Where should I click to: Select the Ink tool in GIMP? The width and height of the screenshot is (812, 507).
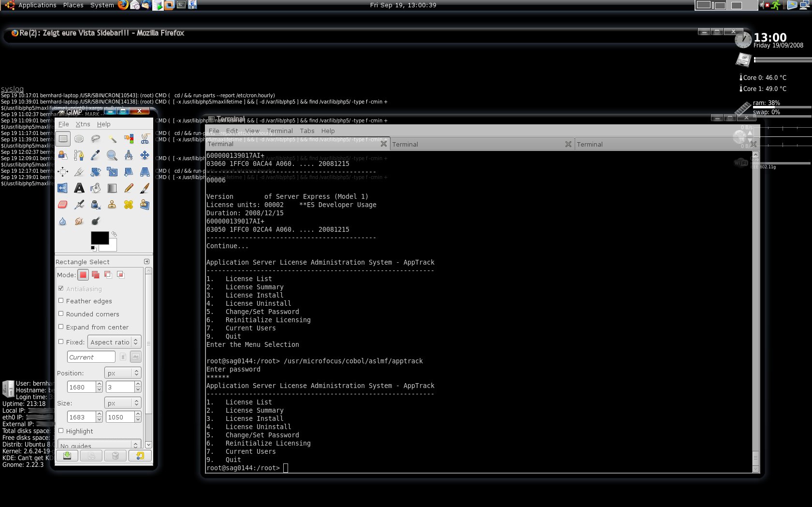click(x=96, y=205)
